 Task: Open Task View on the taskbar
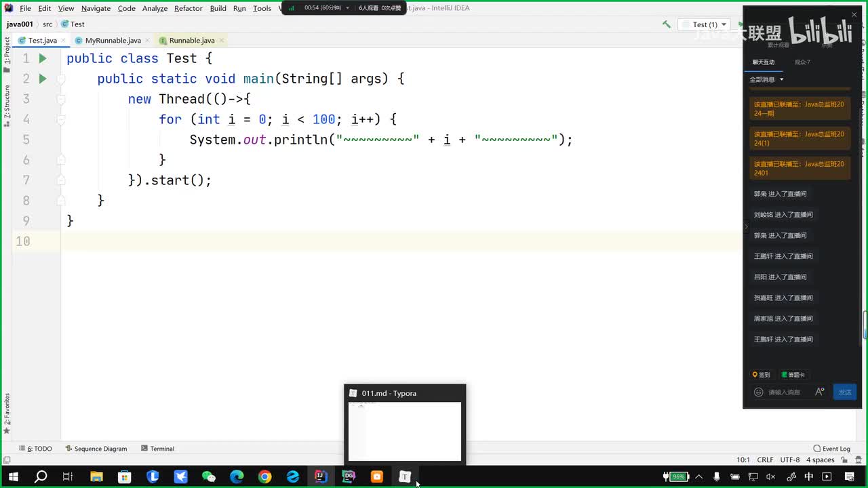click(x=68, y=476)
